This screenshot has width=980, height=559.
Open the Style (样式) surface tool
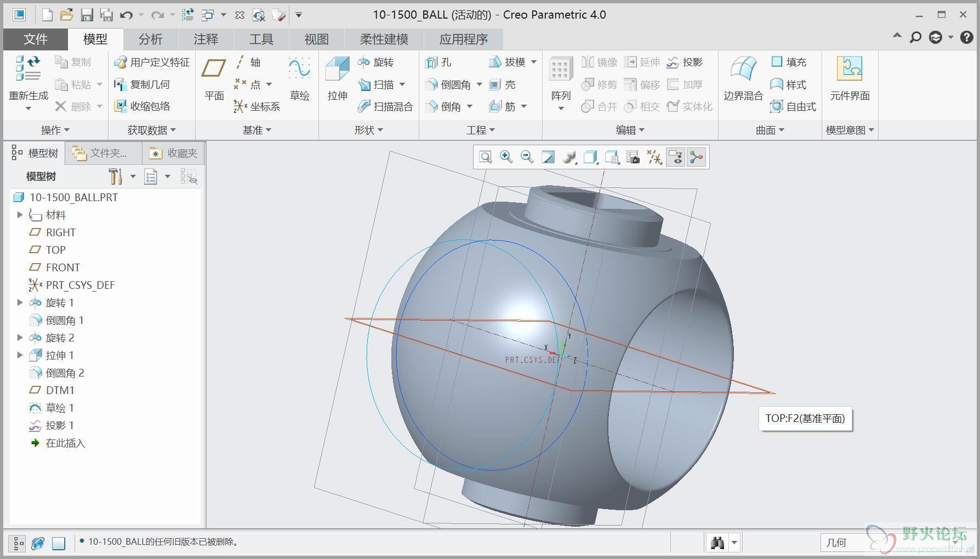point(788,84)
